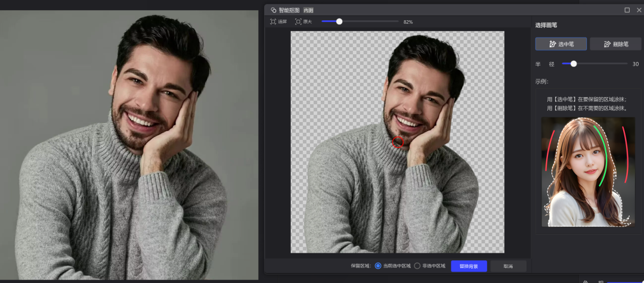Image resolution: width=644 pixels, height=283 pixels.
Task: Maximize the 智能抠图 dialog window
Action: [x=627, y=10]
